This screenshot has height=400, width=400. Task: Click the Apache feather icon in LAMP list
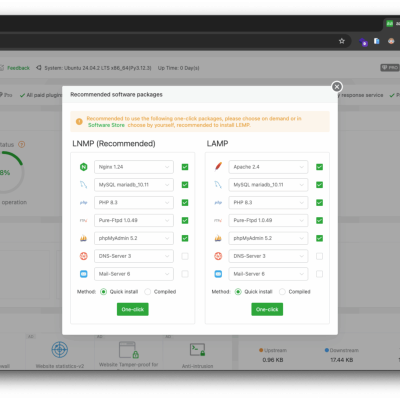point(218,166)
